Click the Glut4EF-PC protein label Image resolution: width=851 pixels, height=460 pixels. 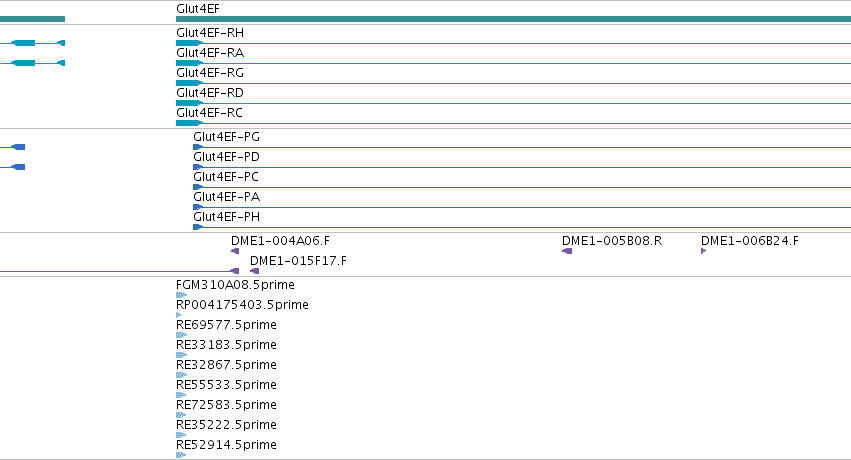tap(226, 177)
